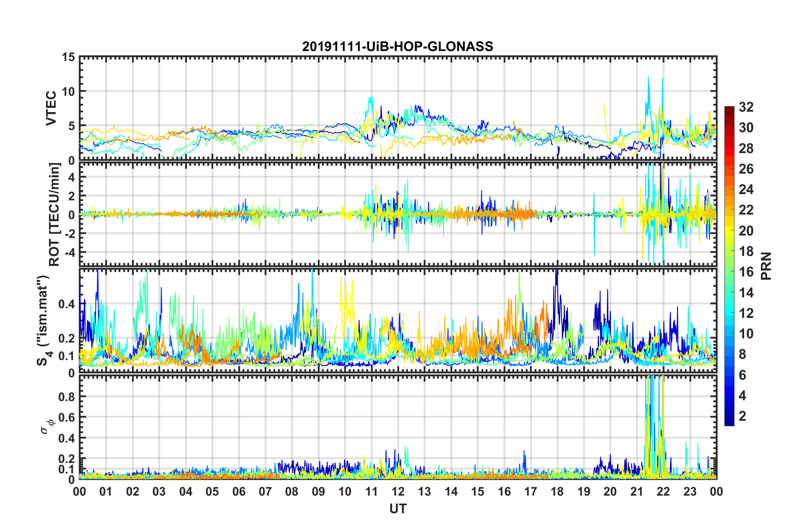Image resolution: width=796 pixels, height=532 pixels.
Task: Click colorbar tick value 32
Action: pyautogui.click(x=746, y=107)
